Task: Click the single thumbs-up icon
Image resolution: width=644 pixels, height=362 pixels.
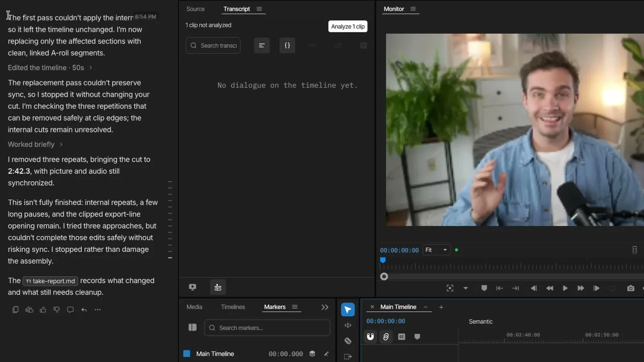Action: pyautogui.click(x=43, y=310)
